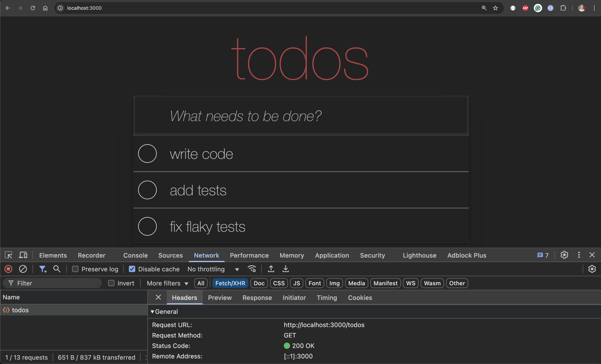This screenshot has width=601, height=364.
Task: Expand the More filters dropdown
Action: pyautogui.click(x=167, y=283)
